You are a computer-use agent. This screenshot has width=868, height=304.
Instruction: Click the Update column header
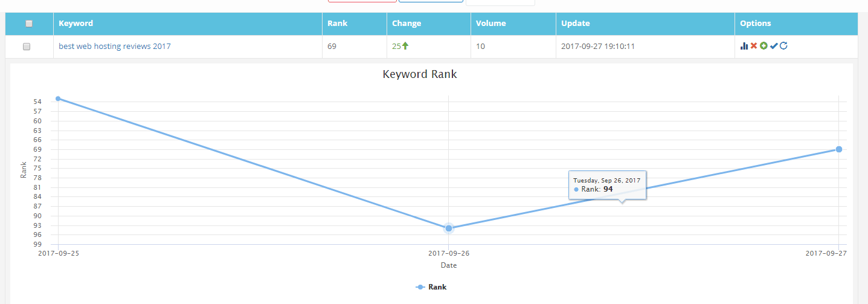[x=575, y=24]
